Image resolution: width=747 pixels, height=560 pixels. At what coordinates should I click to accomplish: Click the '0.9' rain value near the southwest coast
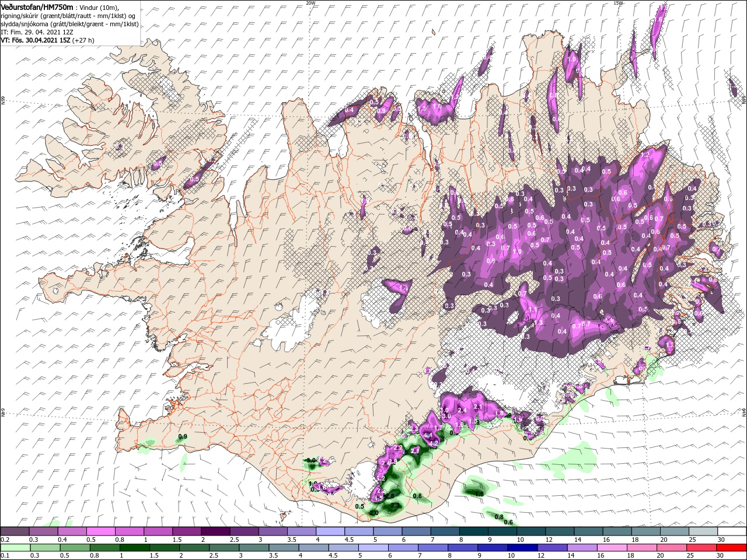tap(182, 437)
